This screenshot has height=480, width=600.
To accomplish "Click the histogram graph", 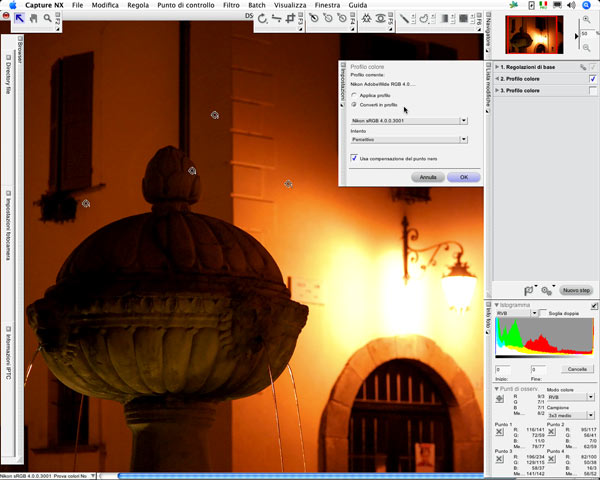I will point(545,337).
